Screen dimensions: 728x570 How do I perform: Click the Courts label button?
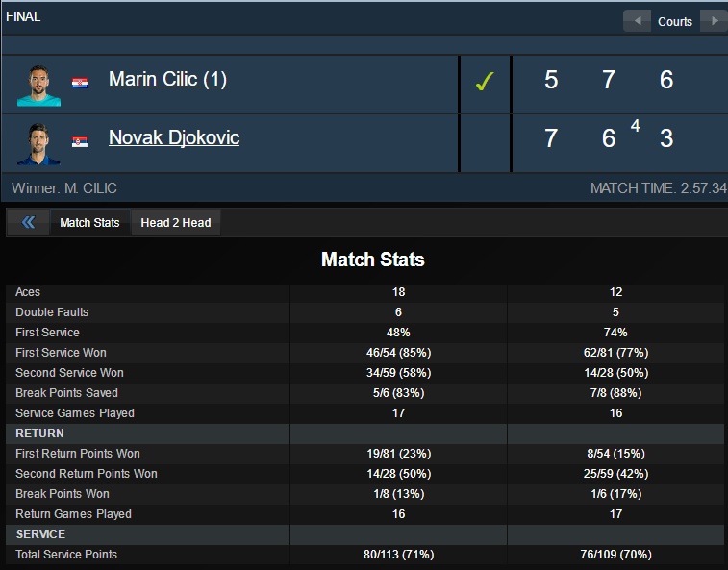click(675, 21)
